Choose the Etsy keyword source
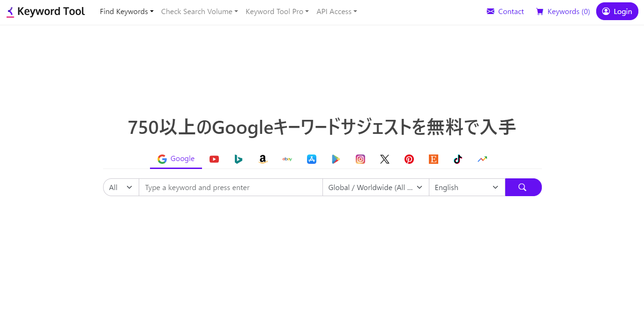Image resolution: width=644 pixels, height=323 pixels. pyautogui.click(x=434, y=159)
